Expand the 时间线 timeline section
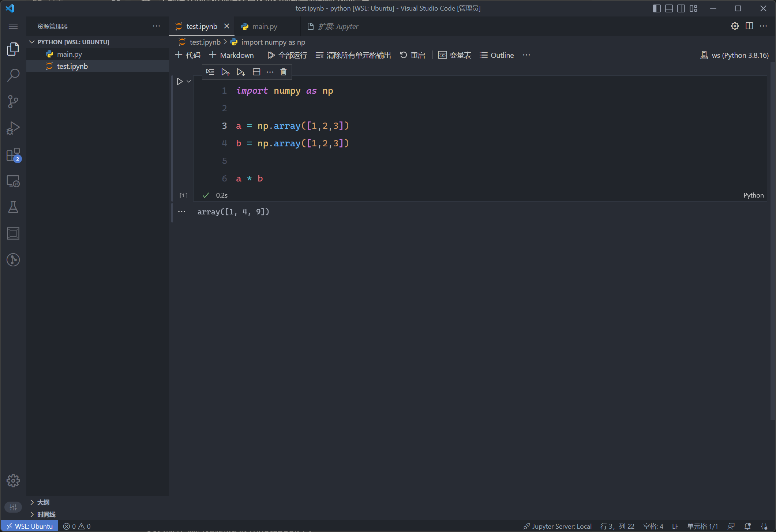This screenshot has width=776, height=532. (46, 514)
